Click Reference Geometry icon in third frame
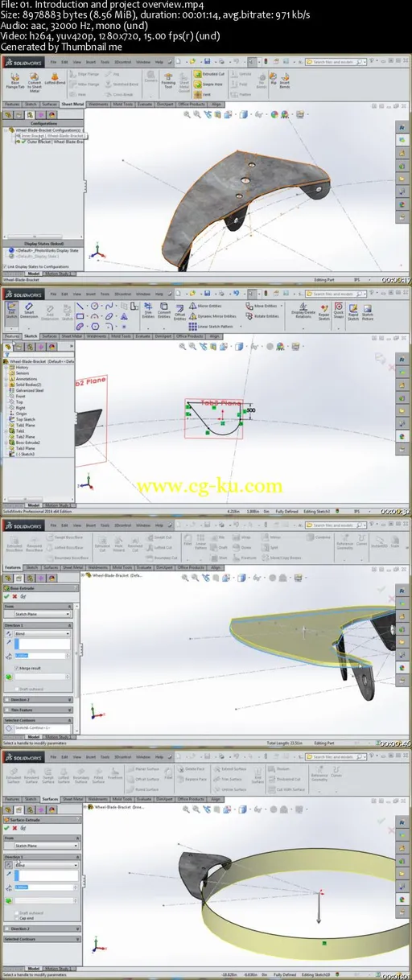This screenshot has height=980, width=412. pyautogui.click(x=344, y=541)
